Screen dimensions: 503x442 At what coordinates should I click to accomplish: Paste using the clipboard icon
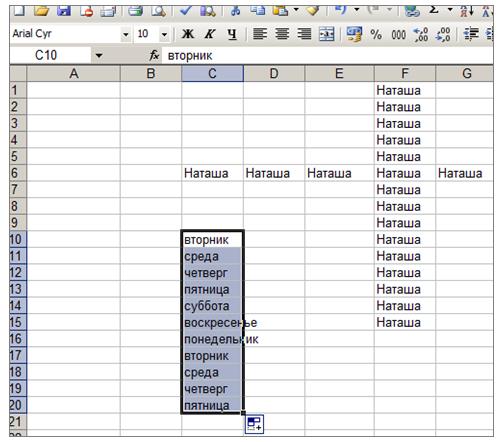click(x=280, y=11)
